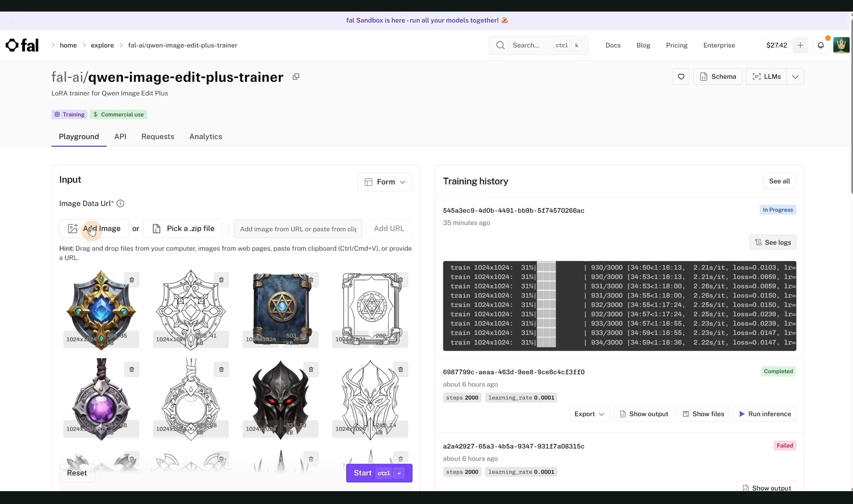The height and width of the screenshot is (504, 853).
Task: Expand the arrow next to LLMs
Action: 795,77
